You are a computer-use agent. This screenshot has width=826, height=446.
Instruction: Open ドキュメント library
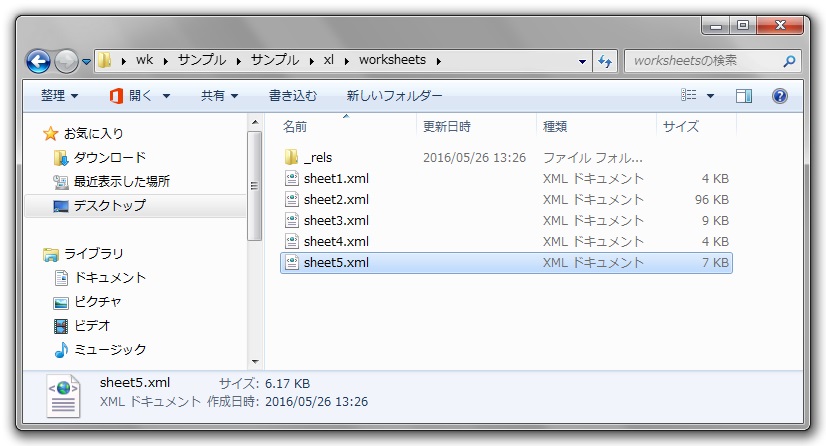pos(110,278)
